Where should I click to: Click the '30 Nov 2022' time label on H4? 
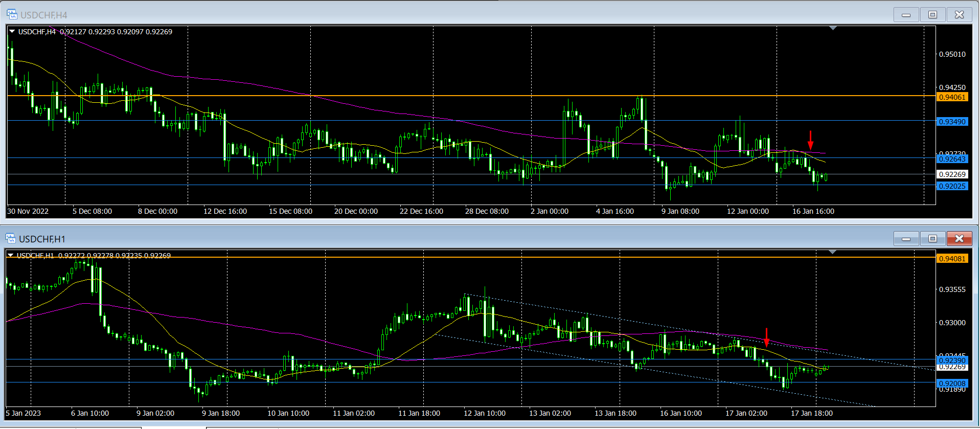[x=28, y=211]
